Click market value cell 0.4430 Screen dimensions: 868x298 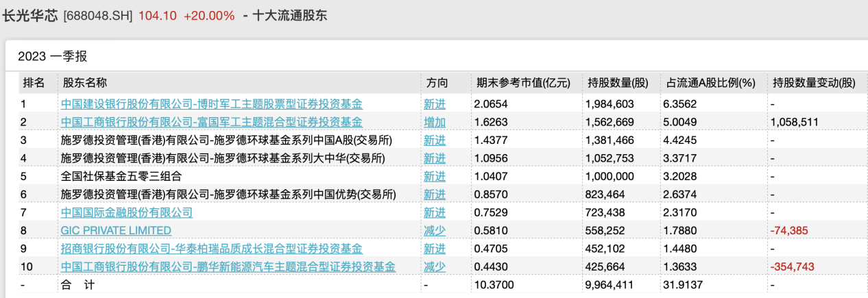point(491,266)
